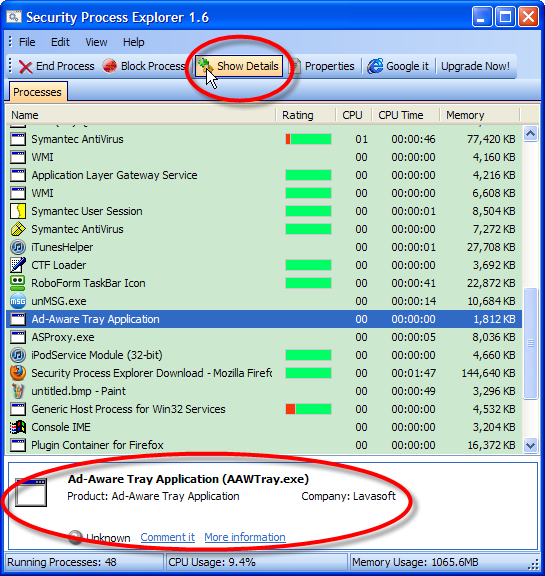
Task: Select the 'ASProxy.exe' process name
Action: [63, 337]
